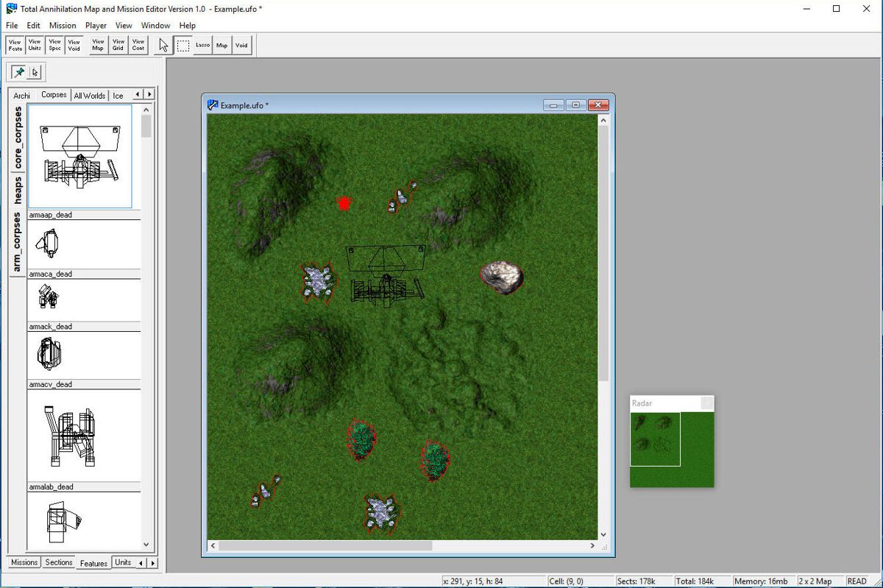Open the Player menu
883x588 pixels.
click(95, 25)
